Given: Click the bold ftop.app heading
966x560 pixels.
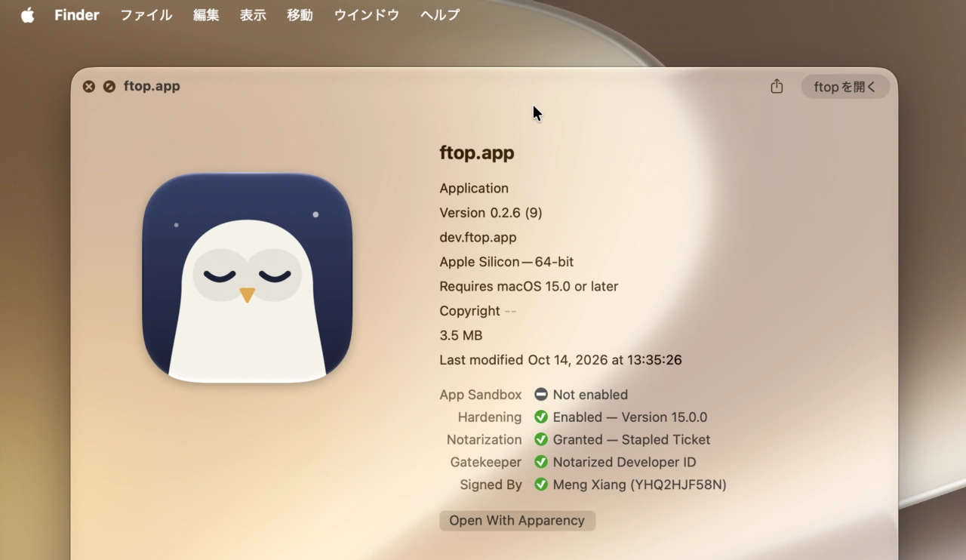Looking at the screenshot, I should (477, 153).
